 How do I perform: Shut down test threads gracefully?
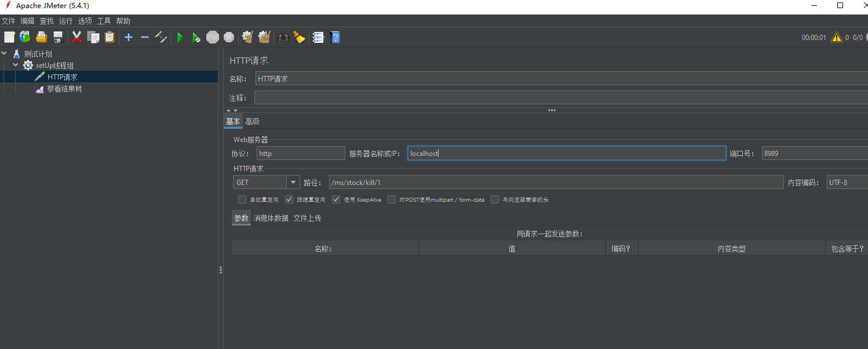[229, 37]
